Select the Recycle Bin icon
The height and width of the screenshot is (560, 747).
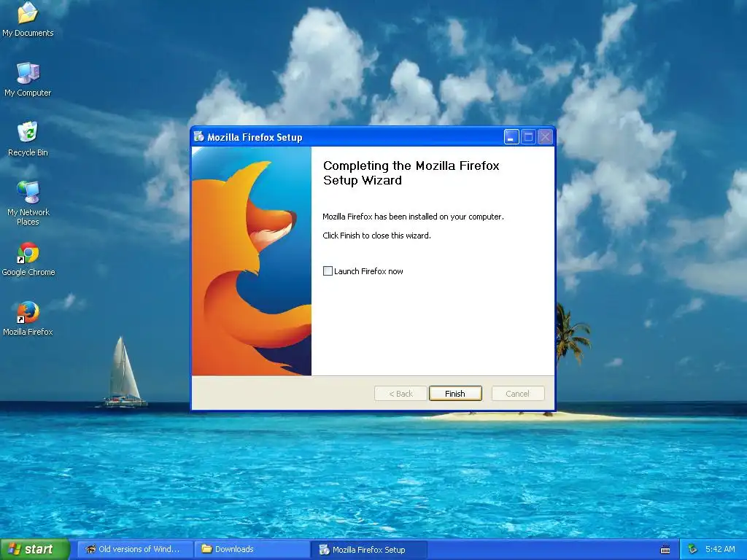(x=28, y=139)
